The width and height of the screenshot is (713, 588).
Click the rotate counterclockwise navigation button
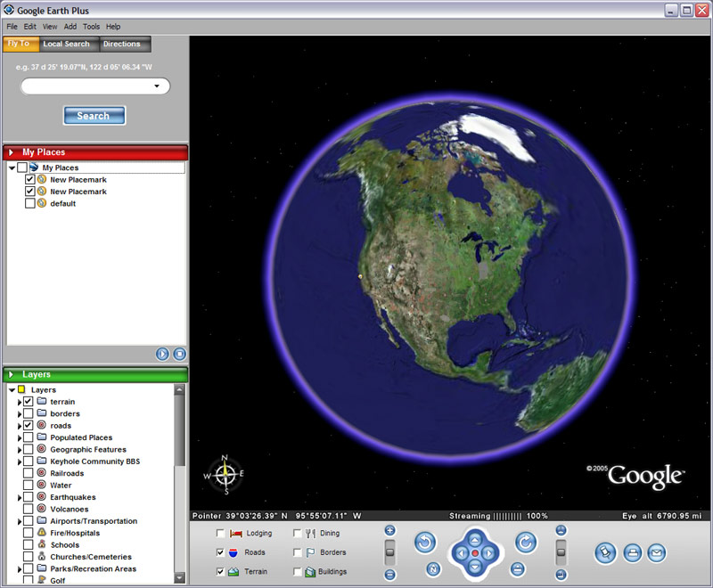coord(425,542)
